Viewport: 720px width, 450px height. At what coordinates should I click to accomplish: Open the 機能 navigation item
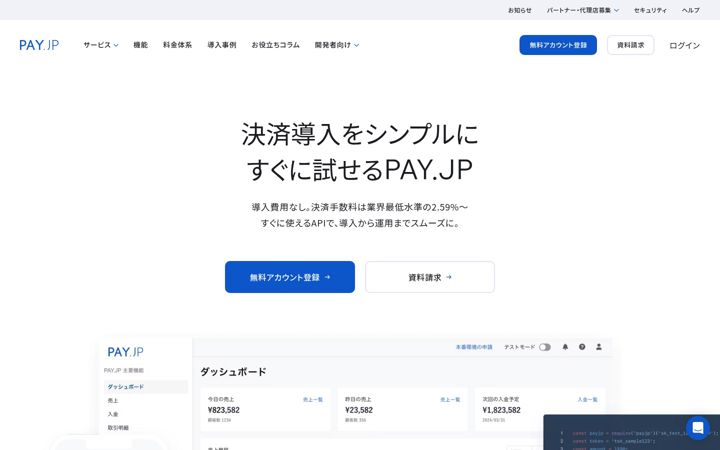[141, 45]
